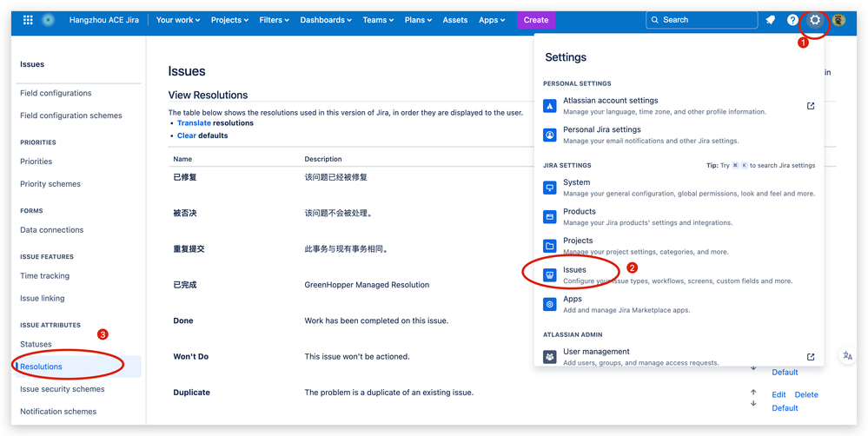Click the Products settings icon
Viewport: 868px width, 436px height.
550,217
